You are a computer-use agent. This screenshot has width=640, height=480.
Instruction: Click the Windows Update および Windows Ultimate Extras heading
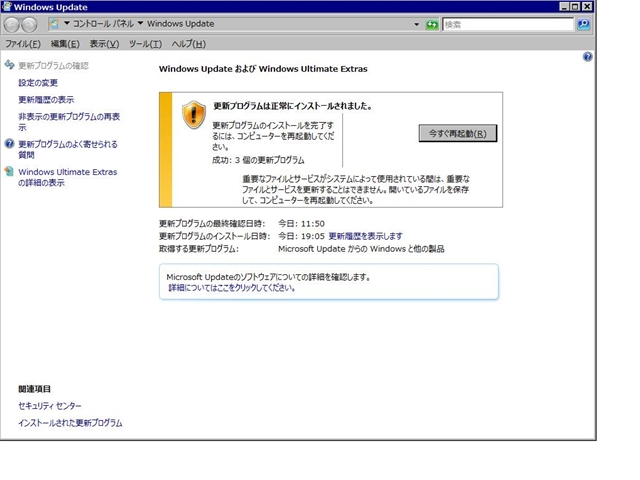(263, 69)
